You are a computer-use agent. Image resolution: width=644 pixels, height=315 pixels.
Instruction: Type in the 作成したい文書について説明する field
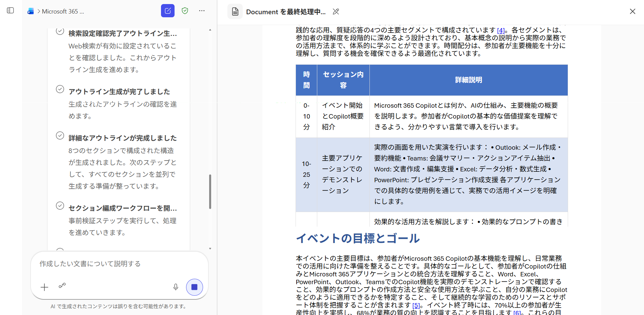click(x=119, y=264)
